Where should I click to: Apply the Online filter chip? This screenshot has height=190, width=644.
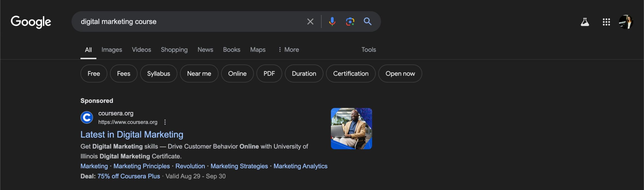coord(237,74)
